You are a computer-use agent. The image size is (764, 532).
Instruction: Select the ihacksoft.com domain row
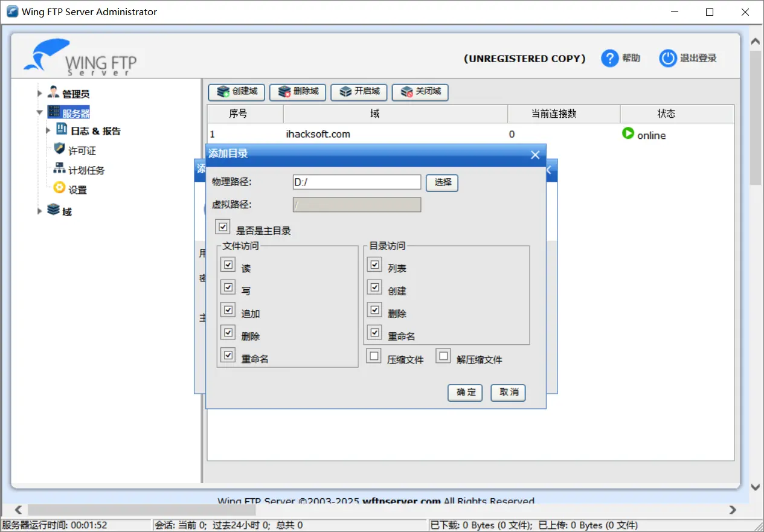coord(470,134)
